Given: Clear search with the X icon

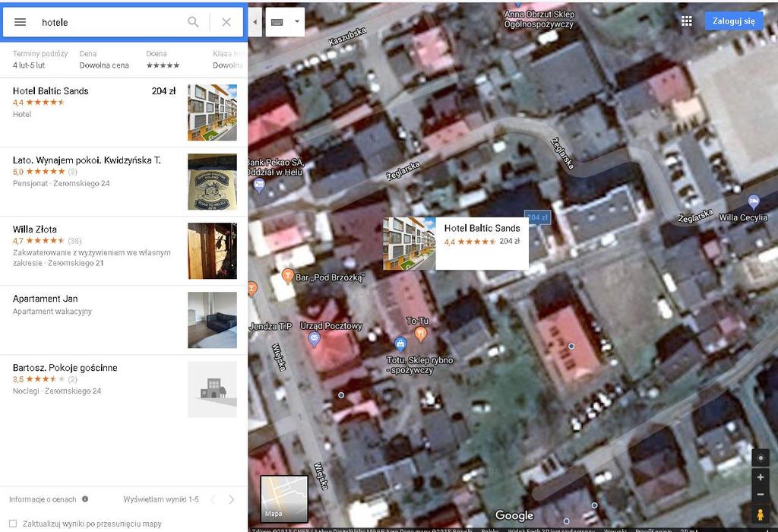Looking at the screenshot, I should coord(226,22).
